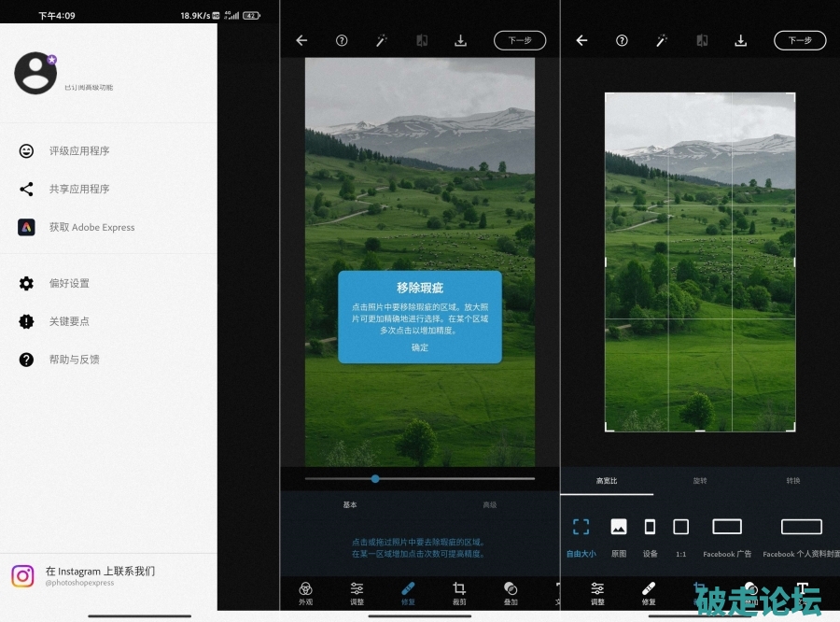
Task: Tap the auto-enhance magic wand on the crop screen
Action: (662, 40)
